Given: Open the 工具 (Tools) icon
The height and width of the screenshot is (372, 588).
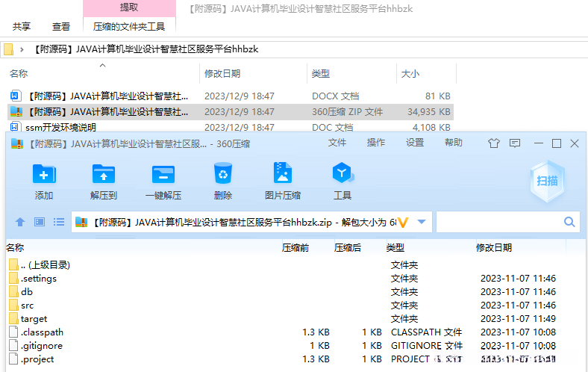Looking at the screenshot, I should coord(342,173).
